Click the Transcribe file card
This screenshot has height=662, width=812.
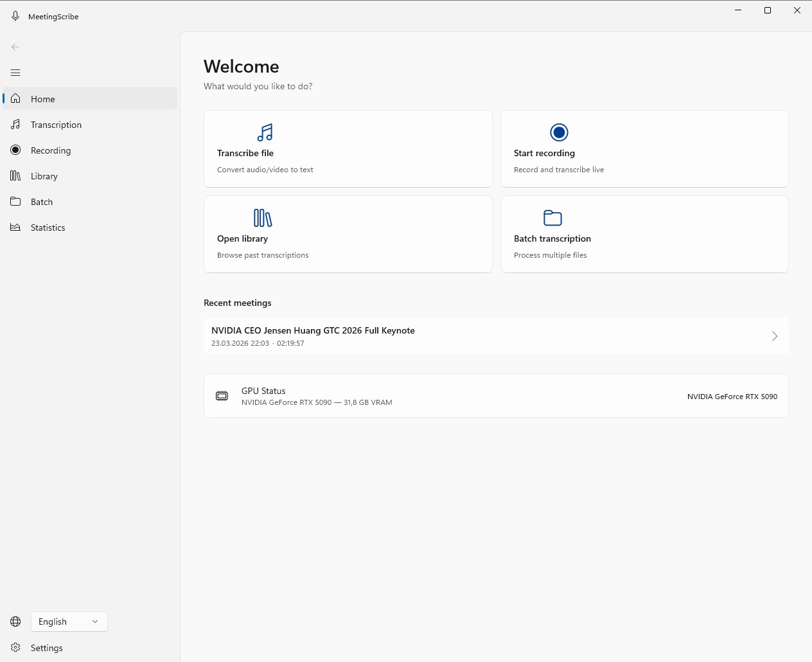click(x=348, y=148)
